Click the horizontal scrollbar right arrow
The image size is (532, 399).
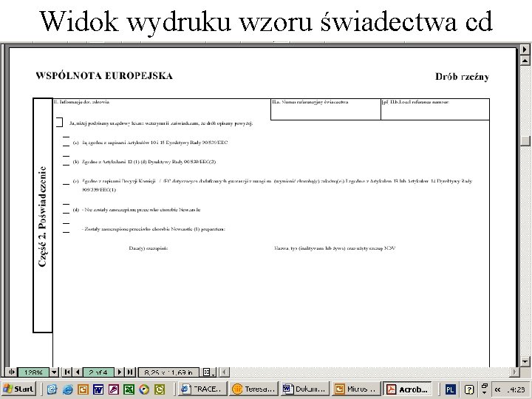(514, 372)
